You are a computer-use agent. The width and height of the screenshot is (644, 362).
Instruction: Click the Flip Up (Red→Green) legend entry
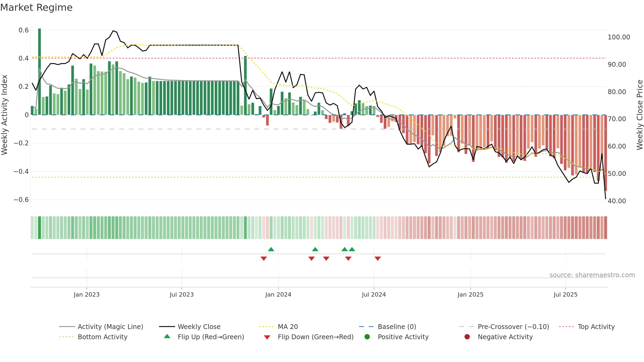(x=204, y=337)
